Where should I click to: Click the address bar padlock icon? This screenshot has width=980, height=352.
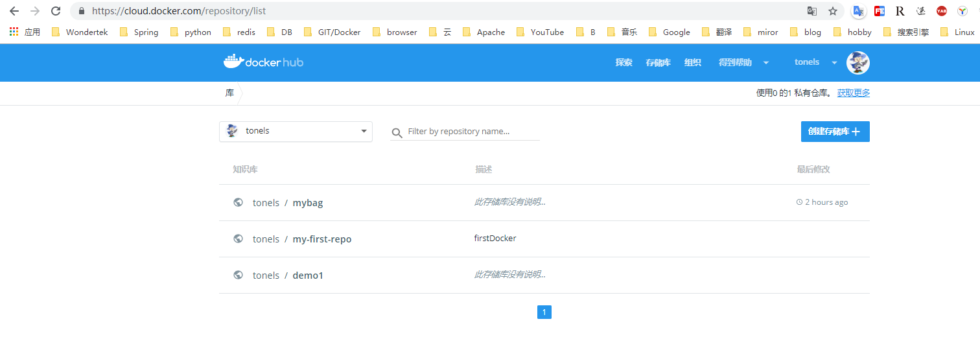81,11
